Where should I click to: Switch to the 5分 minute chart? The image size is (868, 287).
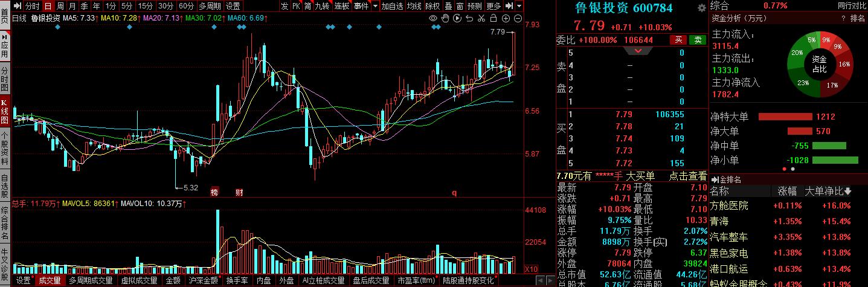click(126, 6)
